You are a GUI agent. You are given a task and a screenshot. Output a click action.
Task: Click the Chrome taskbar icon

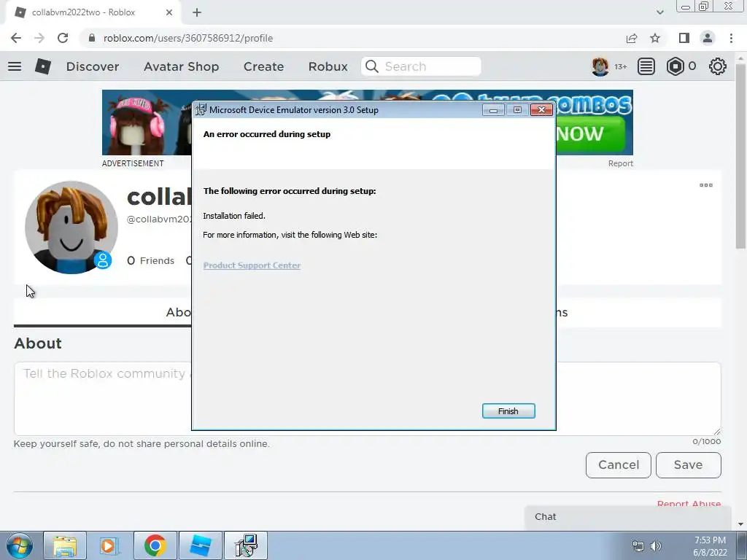pos(155,545)
